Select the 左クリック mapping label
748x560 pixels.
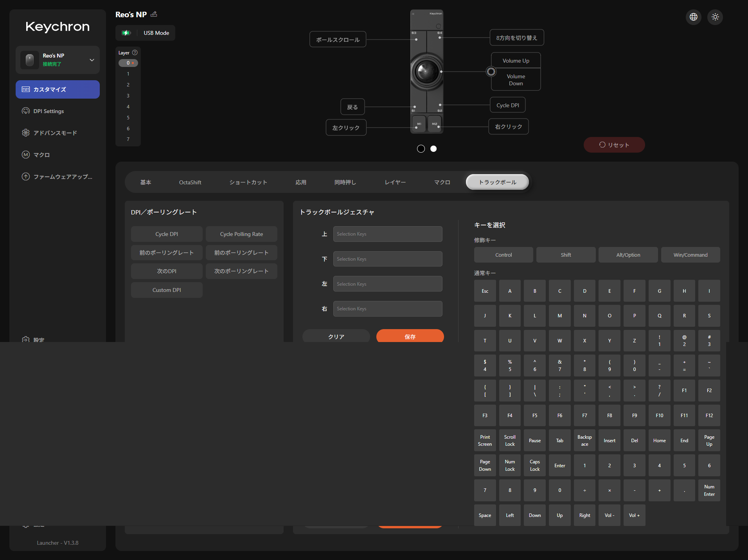[x=346, y=128]
